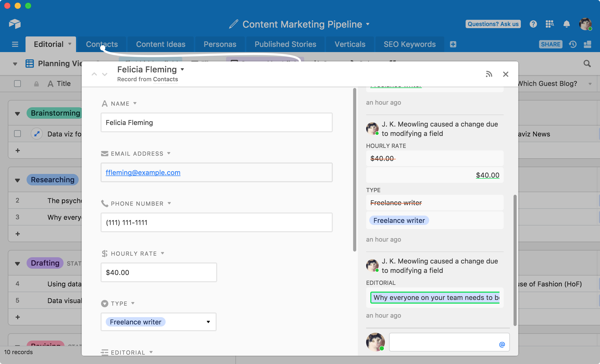This screenshot has height=364, width=600.
Task: Open the EDITORIAL field options dropdown
Action: [x=151, y=352]
